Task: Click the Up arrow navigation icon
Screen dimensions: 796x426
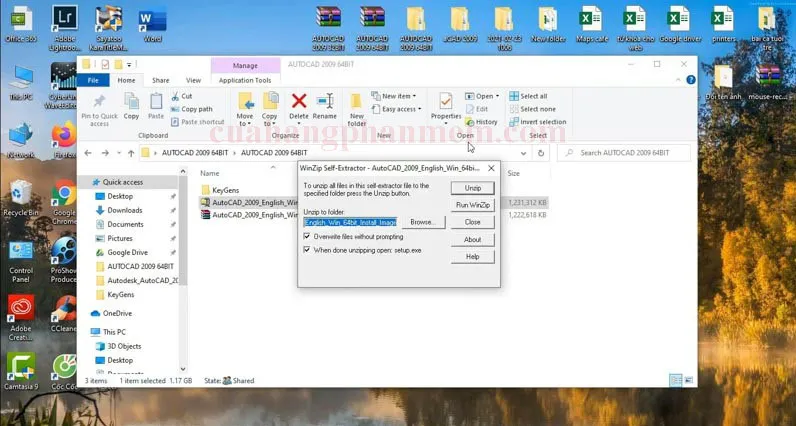Action: tap(131, 153)
